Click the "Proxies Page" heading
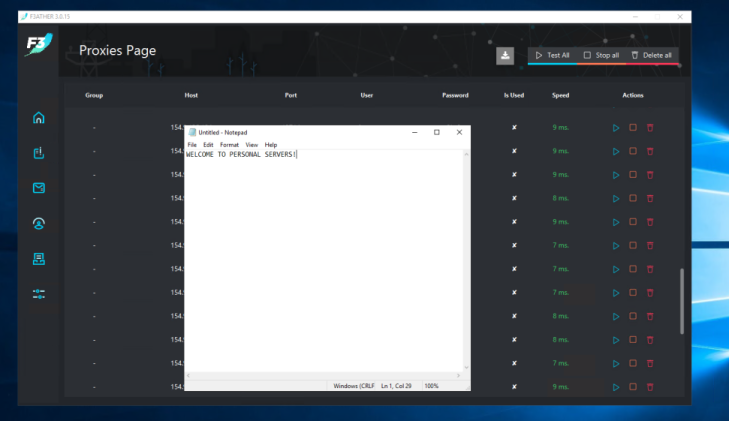Screen dimensions: 729x421 tap(117, 50)
